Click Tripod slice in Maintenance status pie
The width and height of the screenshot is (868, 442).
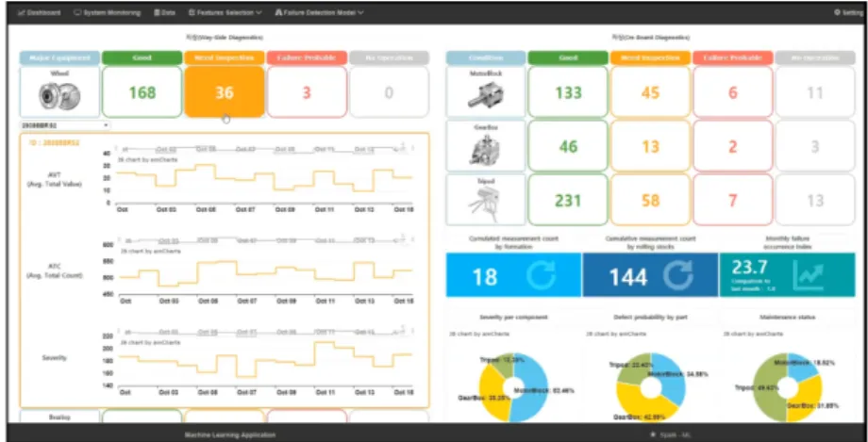click(x=767, y=387)
